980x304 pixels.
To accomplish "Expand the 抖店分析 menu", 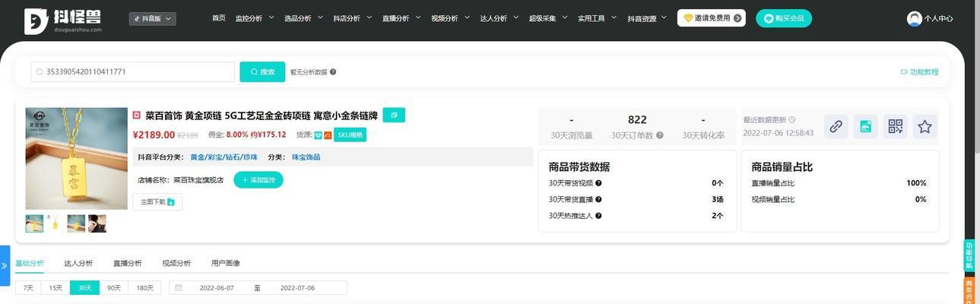I will 352,18.
